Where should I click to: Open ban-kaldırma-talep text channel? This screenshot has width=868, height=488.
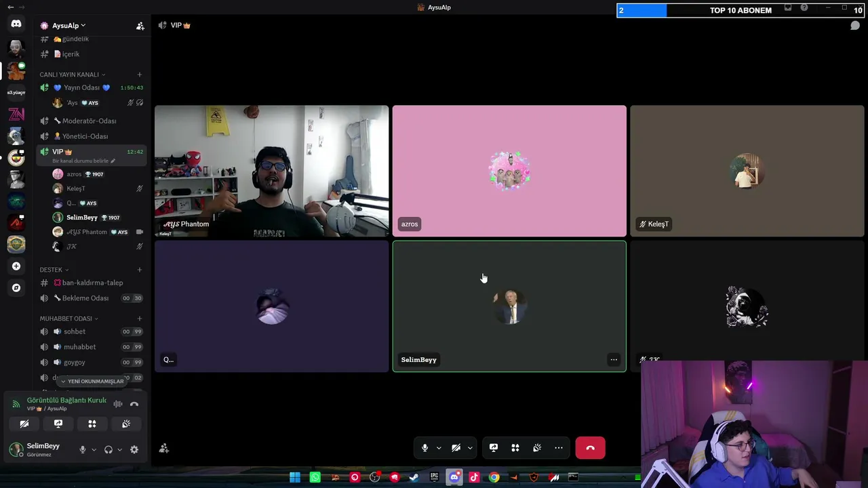pyautogui.click(x=92, y=283)
